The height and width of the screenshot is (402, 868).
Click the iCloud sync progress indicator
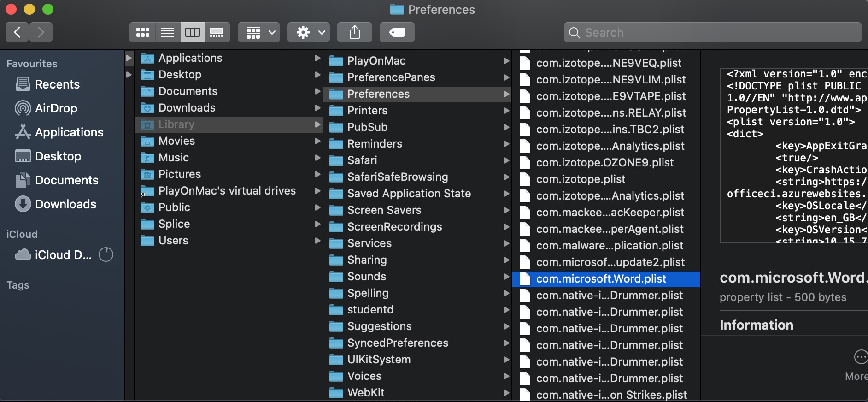tap(106, 254)
